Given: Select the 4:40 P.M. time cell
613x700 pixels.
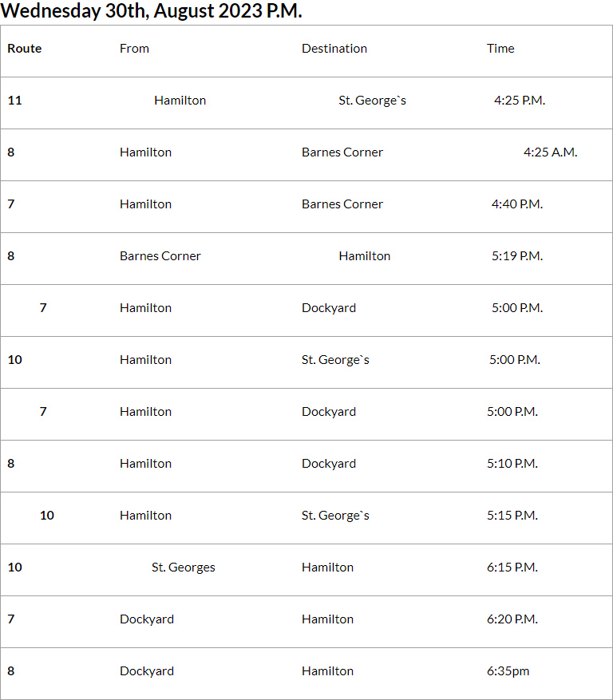Looking at the screenshot, I should pyautogui.click(x=516, y=204).
